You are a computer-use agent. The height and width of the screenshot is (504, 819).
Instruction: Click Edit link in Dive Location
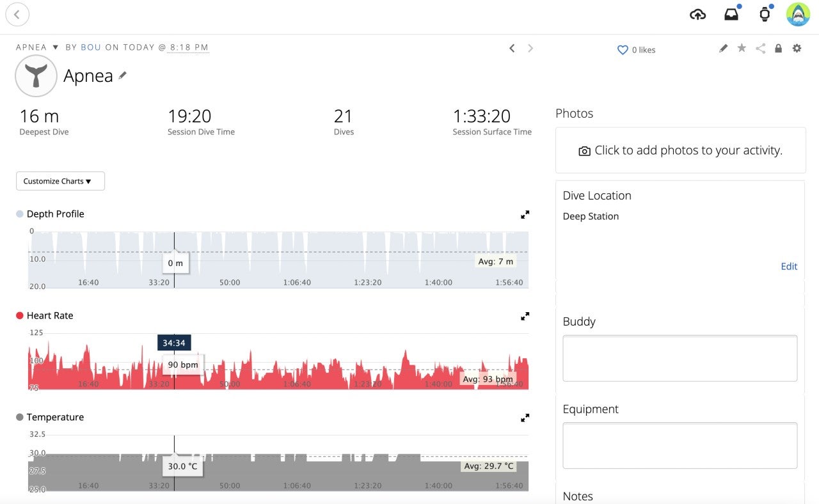pos(789,266)
